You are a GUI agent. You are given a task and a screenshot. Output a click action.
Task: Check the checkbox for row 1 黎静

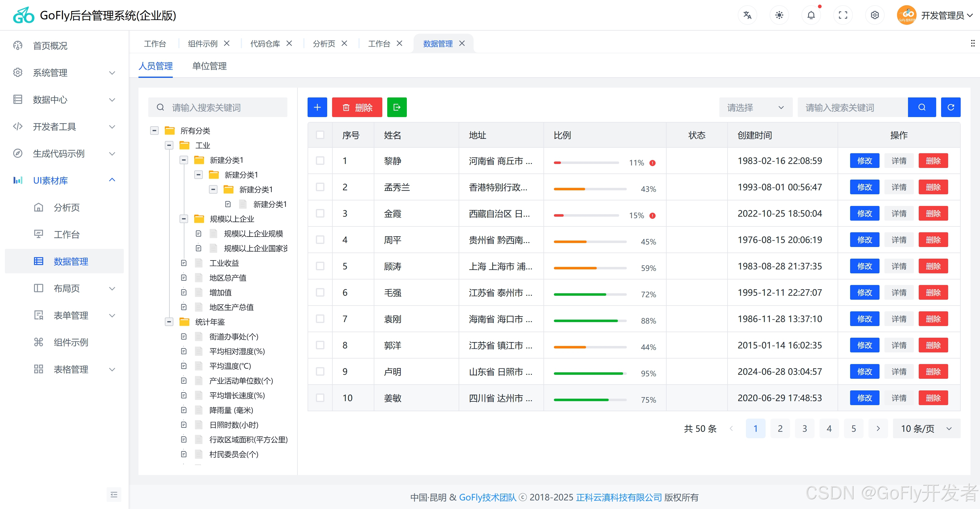tap(320, 161)
